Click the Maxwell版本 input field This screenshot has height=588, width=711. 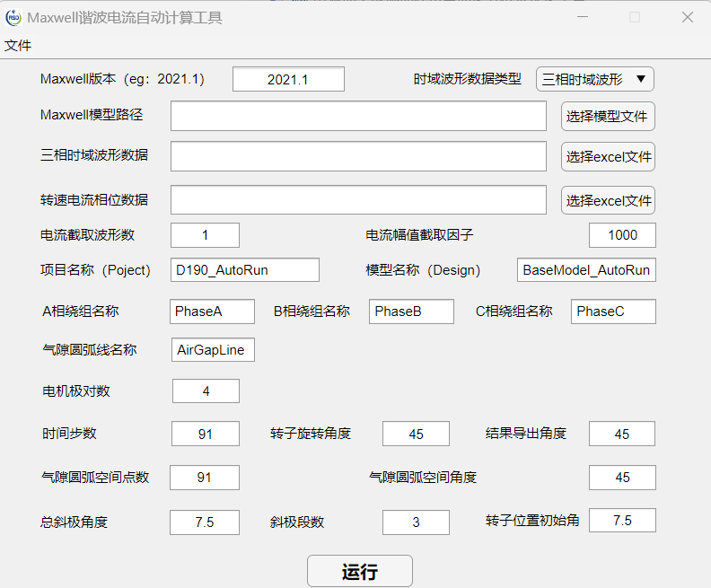coord(288,79)
